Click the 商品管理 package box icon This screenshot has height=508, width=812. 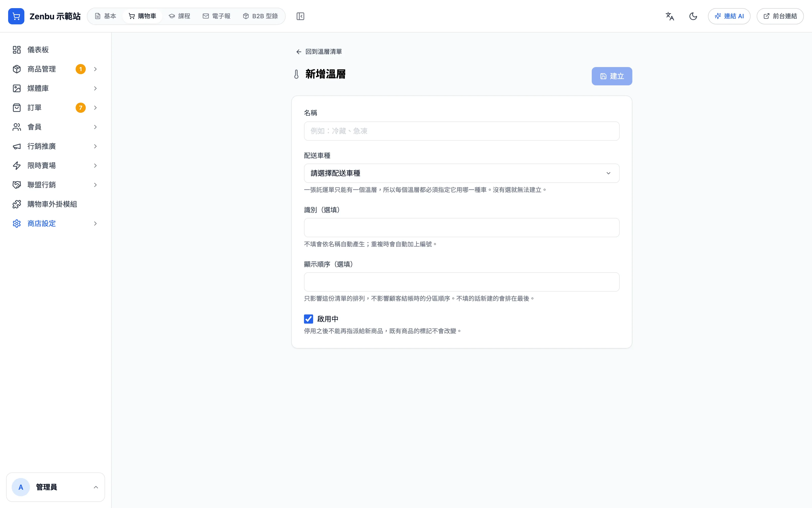(x=17, y=69)
